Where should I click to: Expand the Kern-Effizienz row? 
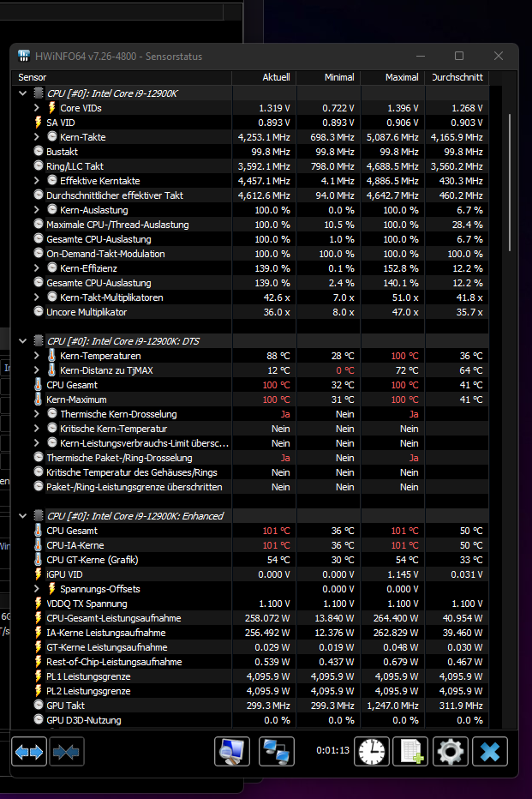(37, 268)
